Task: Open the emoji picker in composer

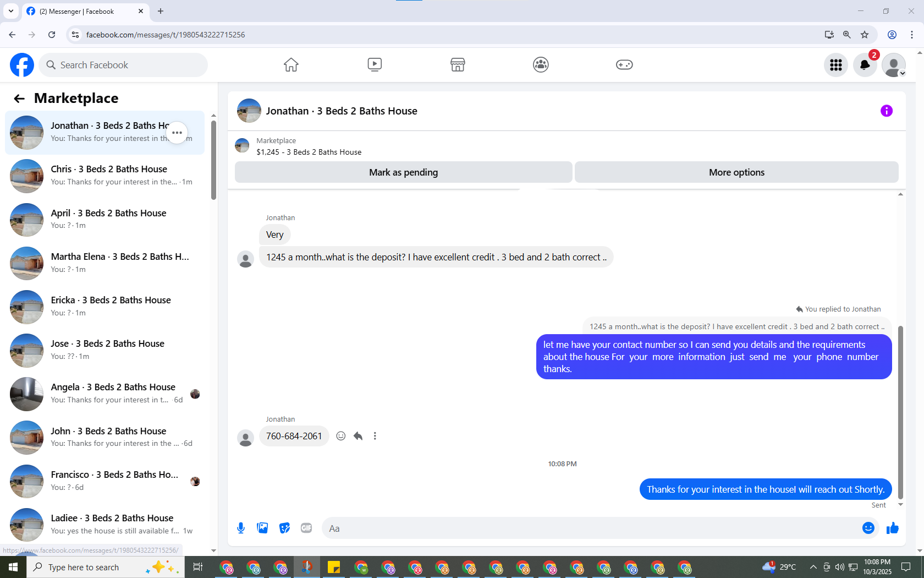Action: (x=868, y=528)
